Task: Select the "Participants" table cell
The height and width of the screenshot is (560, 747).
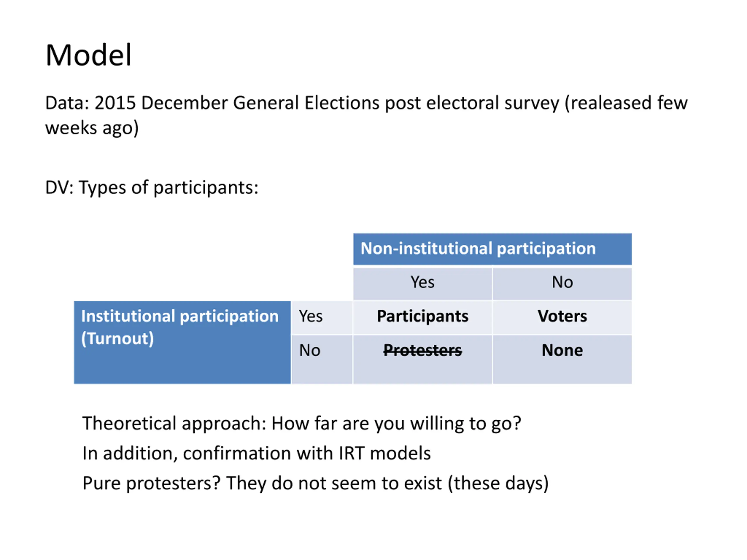Action: click(x=423, y=318)
